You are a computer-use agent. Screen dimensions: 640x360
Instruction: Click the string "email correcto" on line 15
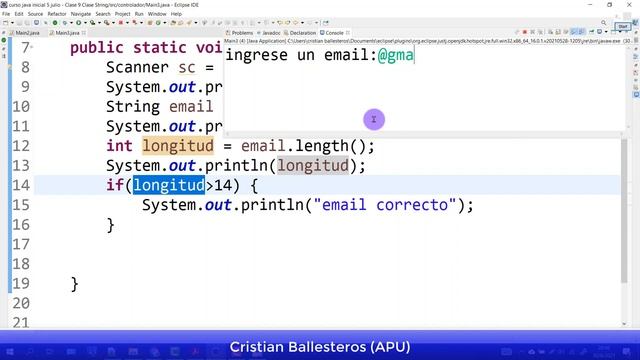click(x=384, y=205)
